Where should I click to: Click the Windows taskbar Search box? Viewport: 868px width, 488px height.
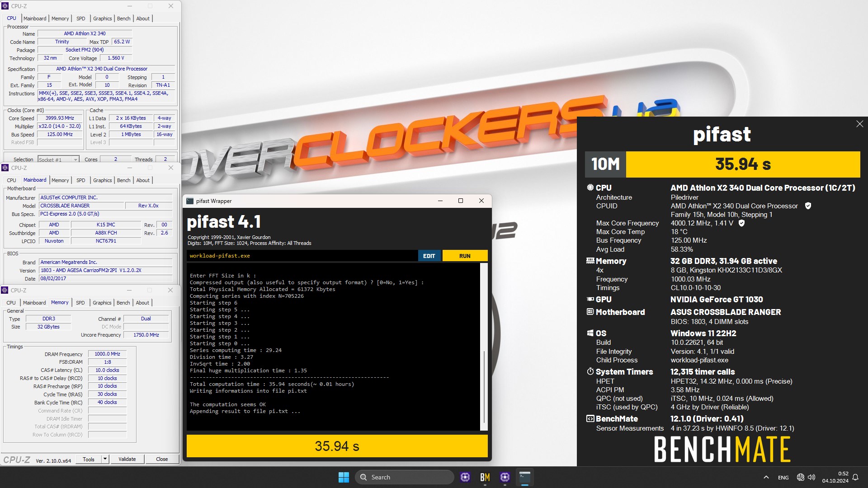click(x=405, y=477)
